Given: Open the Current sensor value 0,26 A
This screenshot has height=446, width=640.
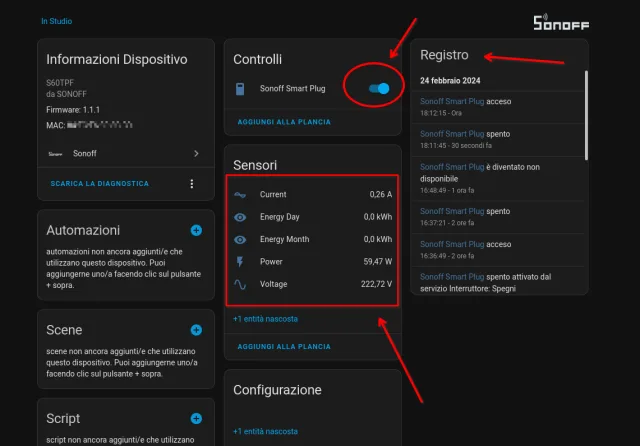Looking at the screenshot, I should pos(380,195).
